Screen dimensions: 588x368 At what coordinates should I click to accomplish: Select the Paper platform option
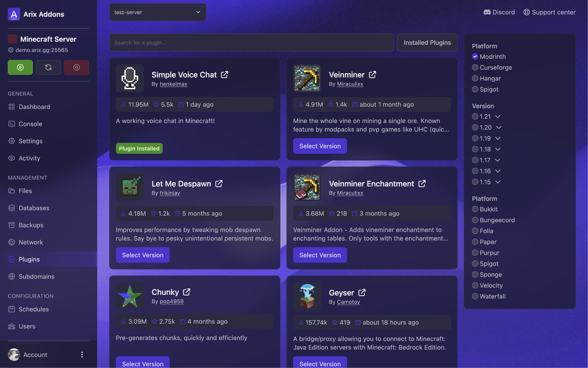(475, 242)
